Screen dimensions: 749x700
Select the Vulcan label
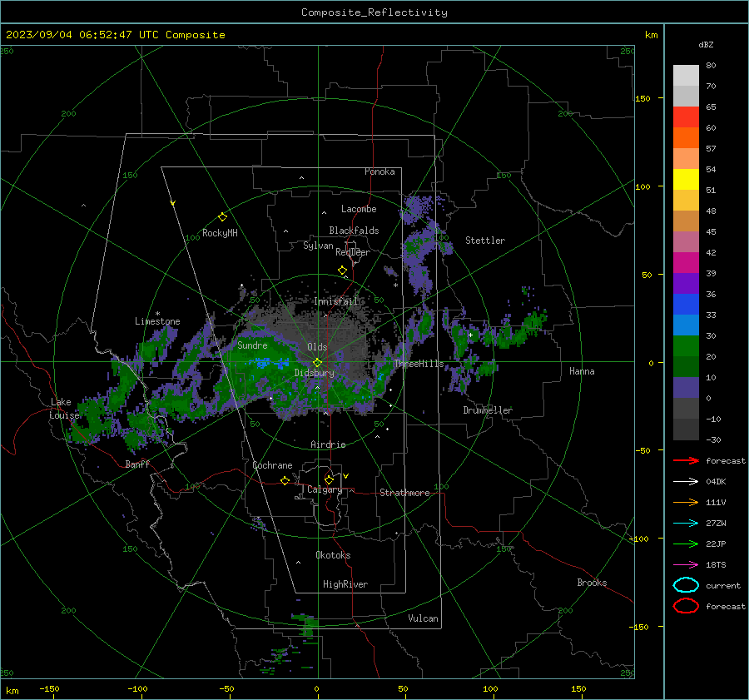coord(423,618)
